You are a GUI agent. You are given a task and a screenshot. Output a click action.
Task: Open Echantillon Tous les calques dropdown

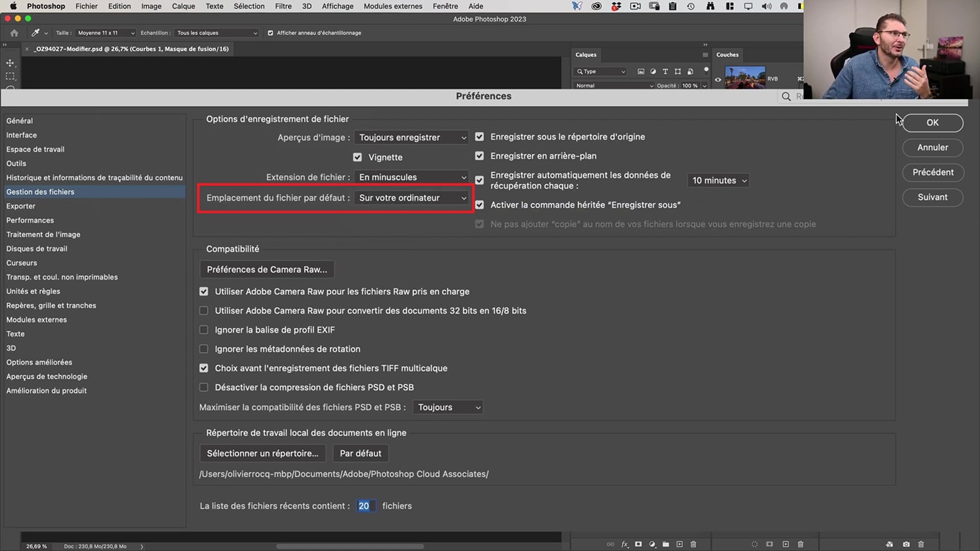click(216, 33)
